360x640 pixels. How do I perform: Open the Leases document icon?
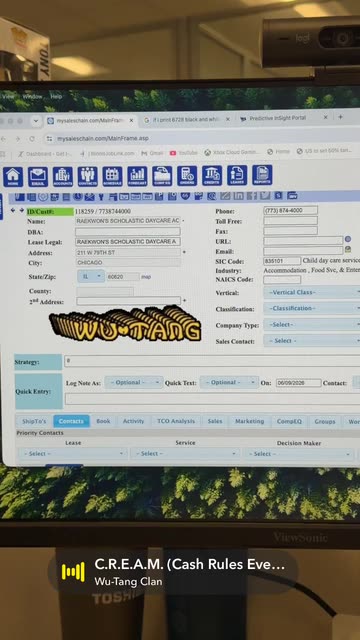click(x=237, y=175)
